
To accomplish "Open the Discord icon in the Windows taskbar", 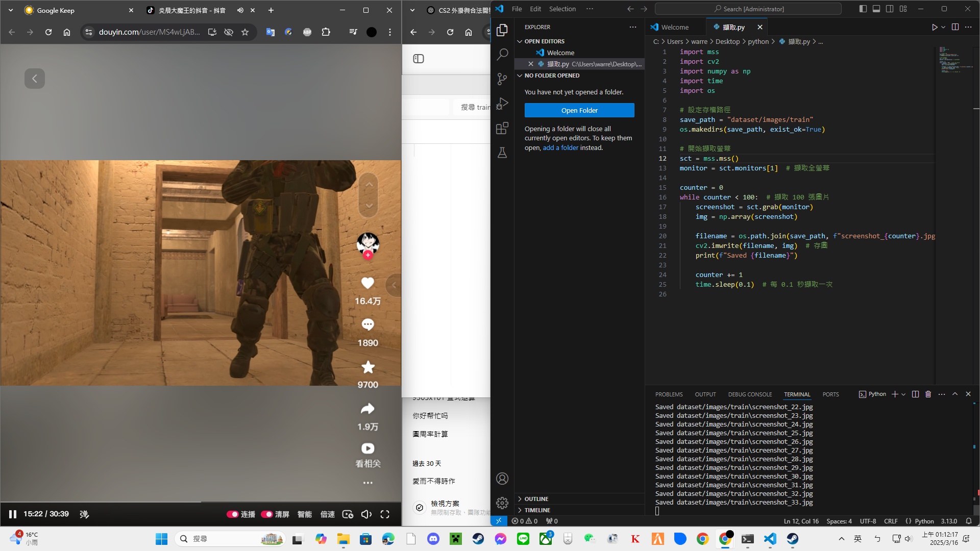I will coord(433,539).
